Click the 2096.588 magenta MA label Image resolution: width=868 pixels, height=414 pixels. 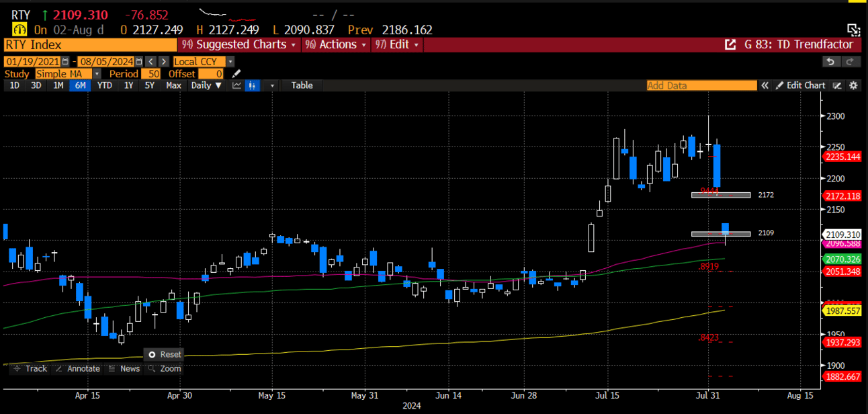pos(842,244)
